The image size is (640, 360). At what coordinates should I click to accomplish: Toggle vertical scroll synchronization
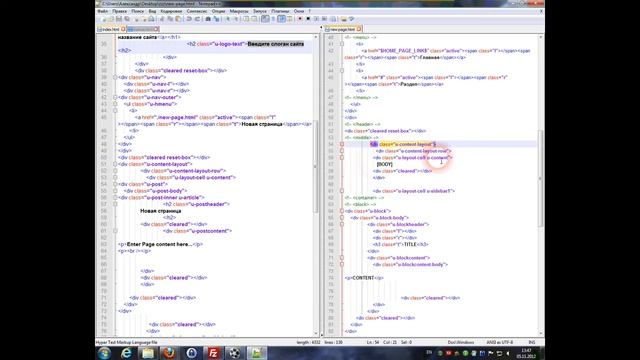(x=245, y=19)
